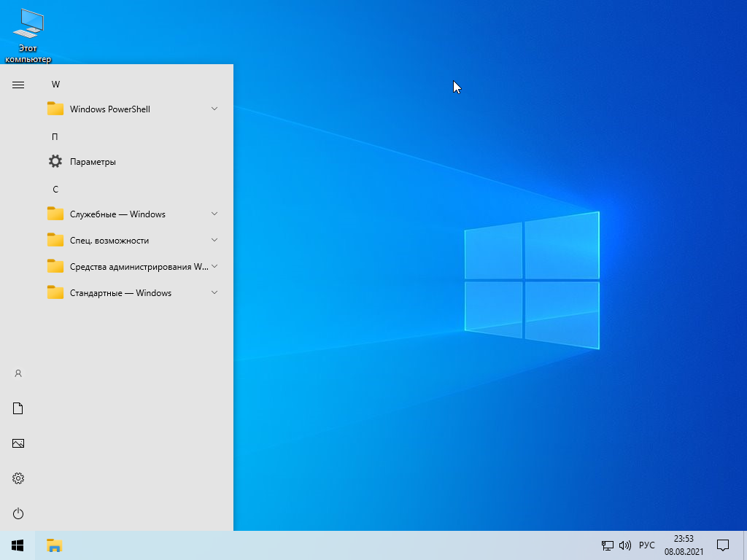Image resolution: width=747 pixels, height=560 pixels.
Task: Click the hamburger menu icon in Start
Action: (x=18, y=85)
